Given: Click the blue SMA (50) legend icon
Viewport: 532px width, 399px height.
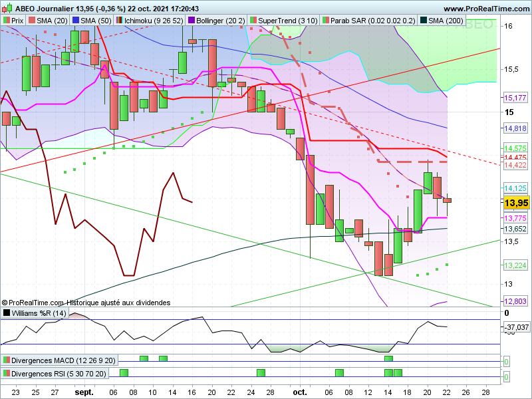Looking at the screenshot, I should (x=76, y=21).
